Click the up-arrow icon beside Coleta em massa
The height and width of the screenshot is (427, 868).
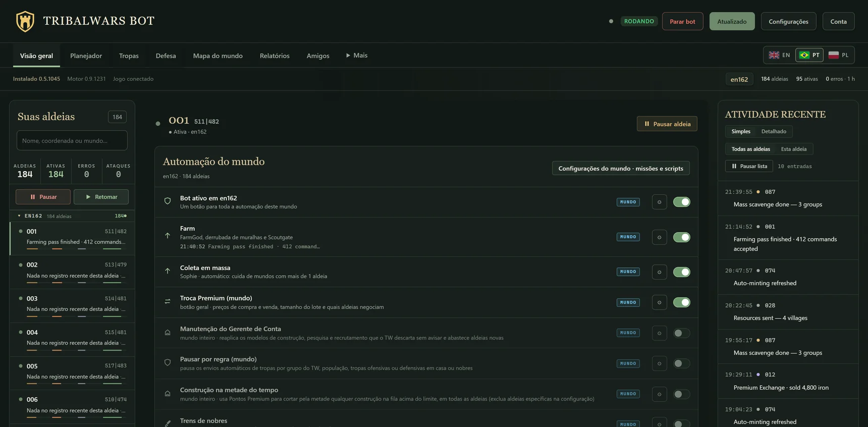[x=168, y=271]
